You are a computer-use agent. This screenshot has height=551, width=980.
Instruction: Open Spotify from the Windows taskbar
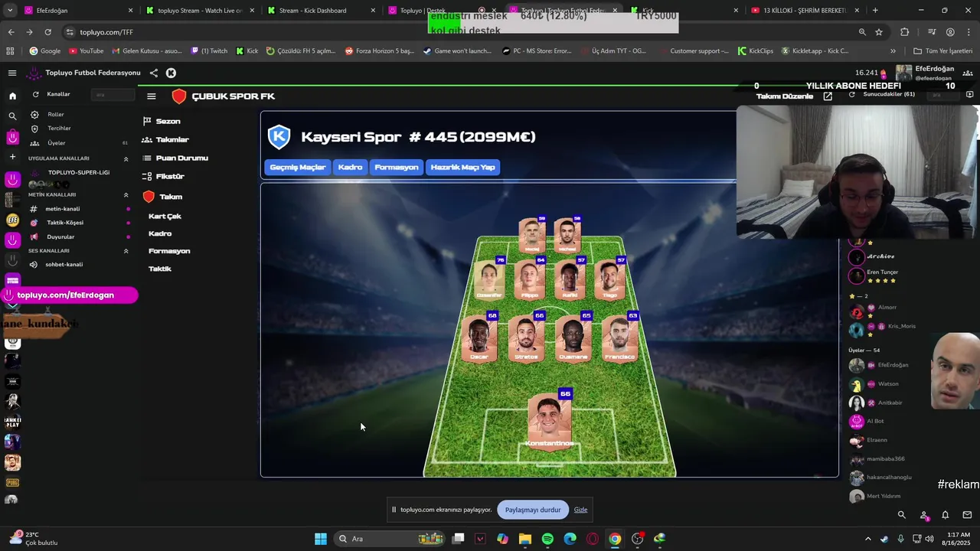pyautogui.click(x=547, y=539)
